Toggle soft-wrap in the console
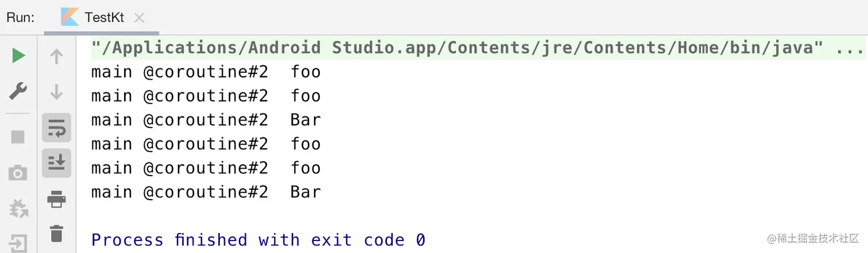Image resolution: width=868 pixels, height=253 pixels. click(56, 128)
